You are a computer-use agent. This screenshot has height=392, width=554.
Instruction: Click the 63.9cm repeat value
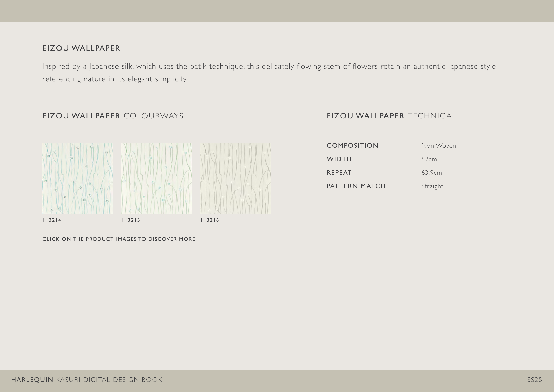(432, 172)
